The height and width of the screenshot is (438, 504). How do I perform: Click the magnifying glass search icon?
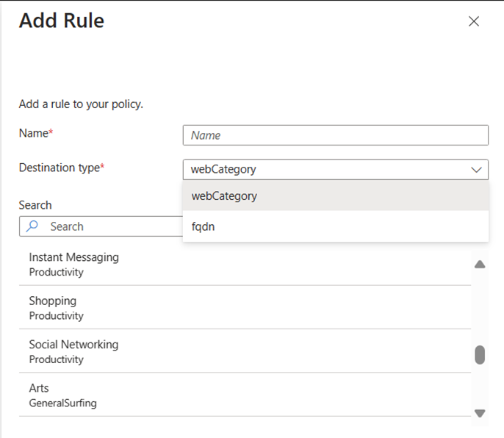(x=32, y=226)
